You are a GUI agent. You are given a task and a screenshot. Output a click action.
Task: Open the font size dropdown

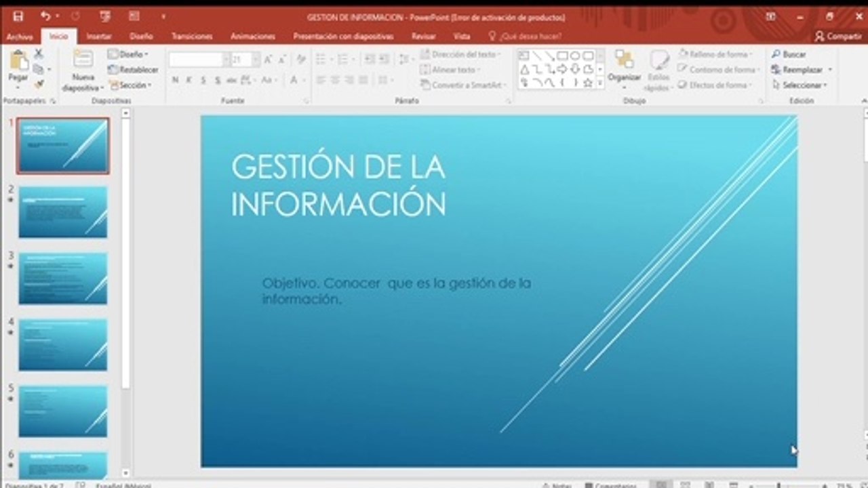(256, 60)
